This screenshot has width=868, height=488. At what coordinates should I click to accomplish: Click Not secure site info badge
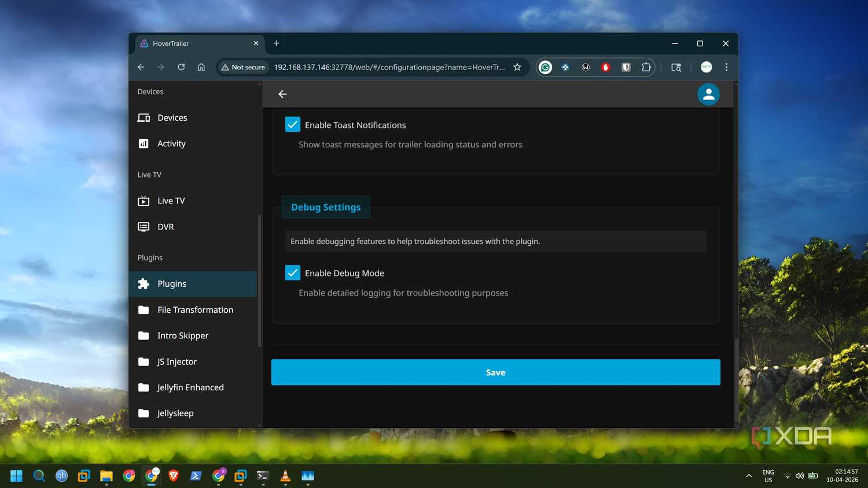pyautogui.click(x=244, y=67)
